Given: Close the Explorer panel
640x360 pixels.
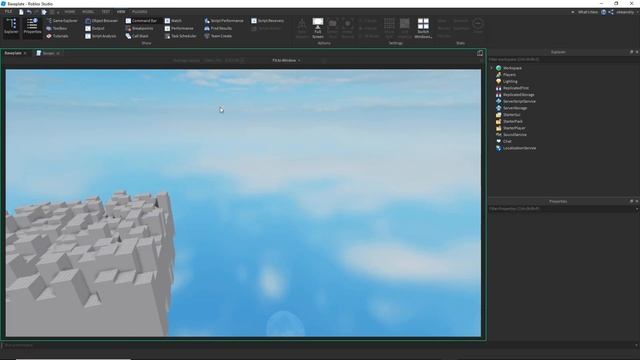Looking at the screenshot, I should (637, 52).
